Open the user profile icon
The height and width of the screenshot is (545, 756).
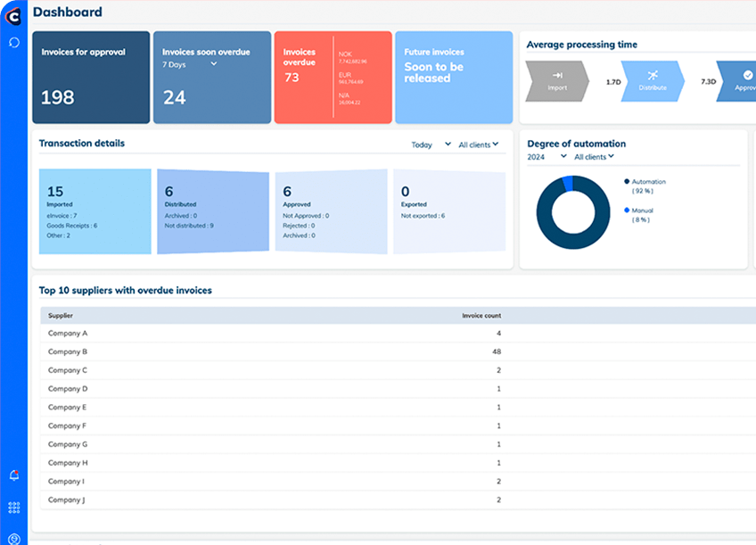coord(14,538)
